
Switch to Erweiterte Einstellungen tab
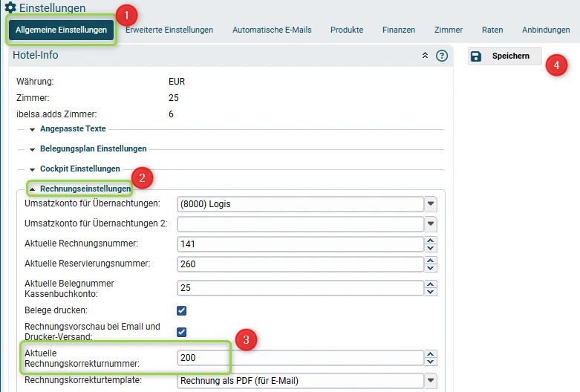tap(169, 30)
